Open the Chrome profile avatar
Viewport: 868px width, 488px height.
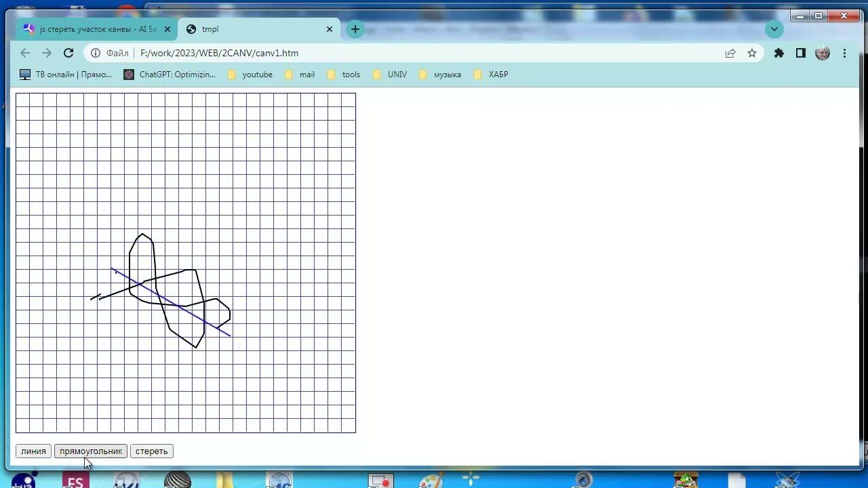pyautogui.click(x=823, y=53)
